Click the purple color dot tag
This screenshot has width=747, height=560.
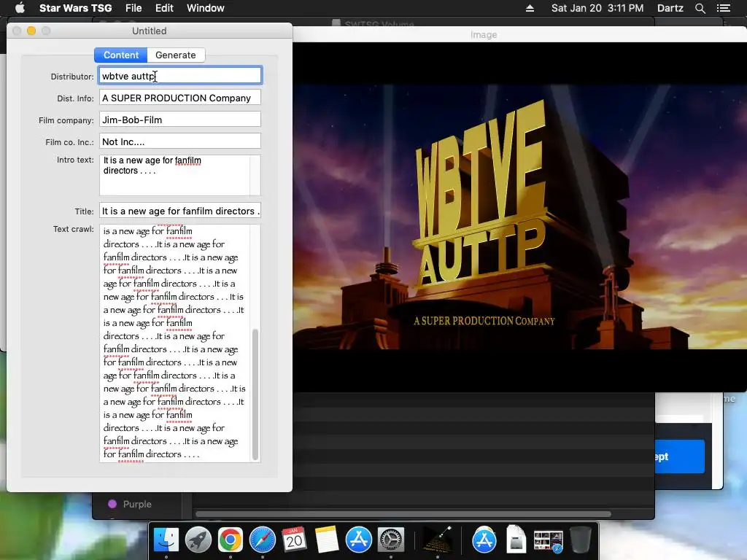click(x=112, y=504)
